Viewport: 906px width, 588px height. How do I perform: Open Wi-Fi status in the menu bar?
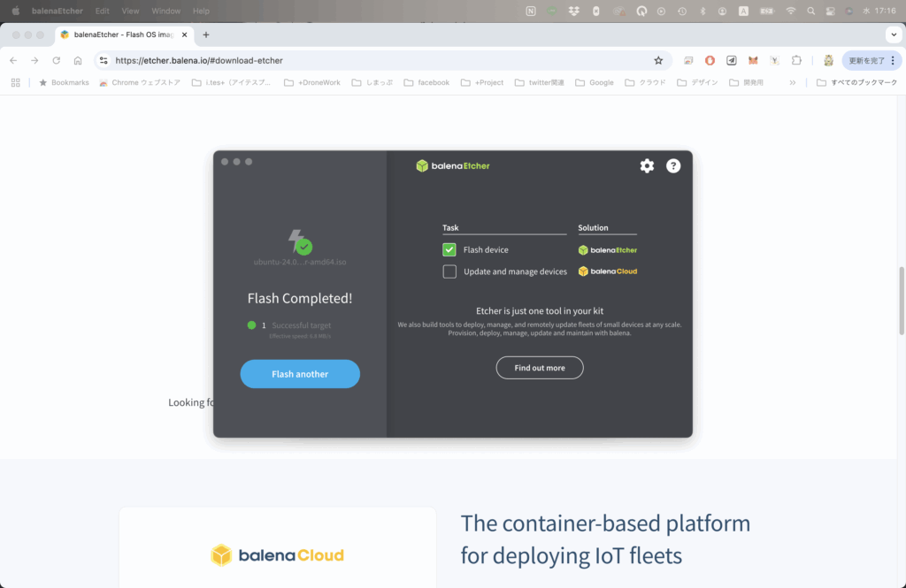click(790, 11)
